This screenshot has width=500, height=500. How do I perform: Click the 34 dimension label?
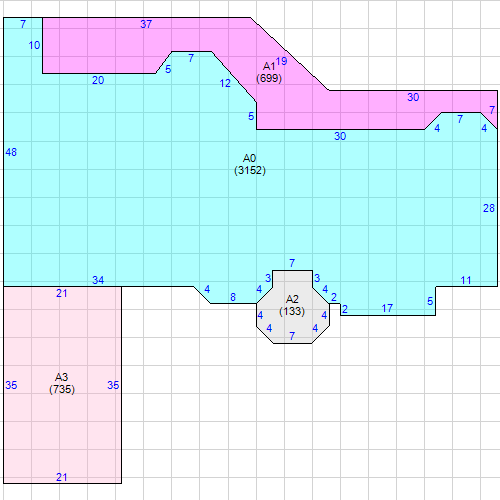98,280
